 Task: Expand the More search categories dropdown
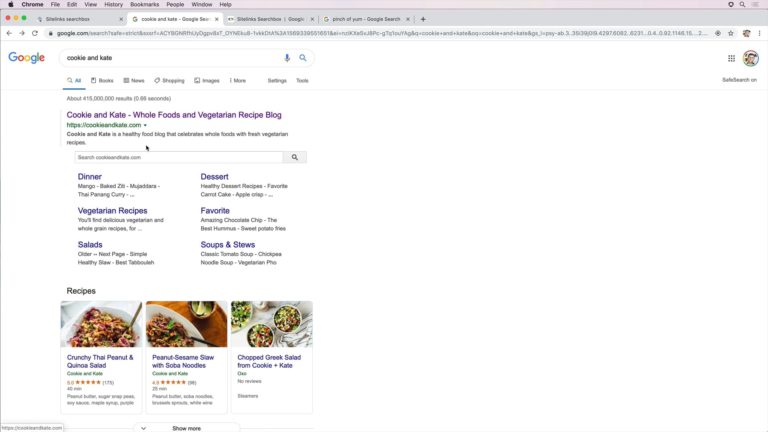[x=238, y=80]
